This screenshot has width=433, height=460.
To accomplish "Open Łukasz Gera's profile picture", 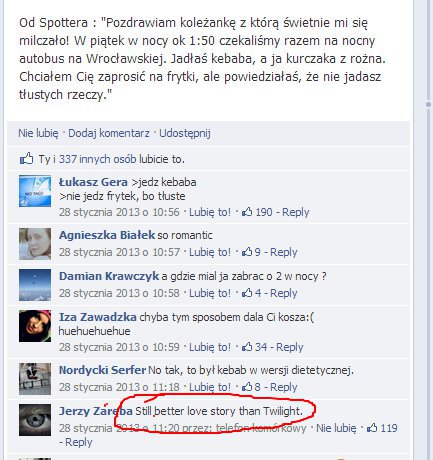I will [35, 191].
